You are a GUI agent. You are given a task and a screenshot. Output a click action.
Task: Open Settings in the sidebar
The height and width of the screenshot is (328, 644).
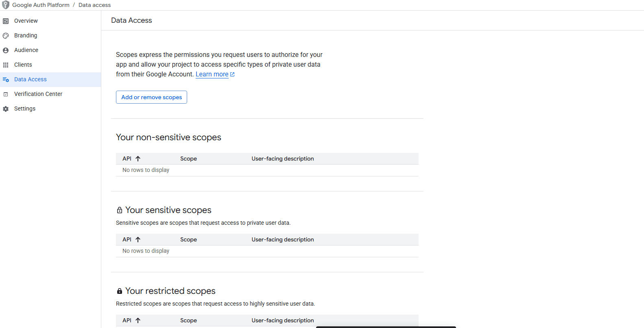click(x=25, y=109)
